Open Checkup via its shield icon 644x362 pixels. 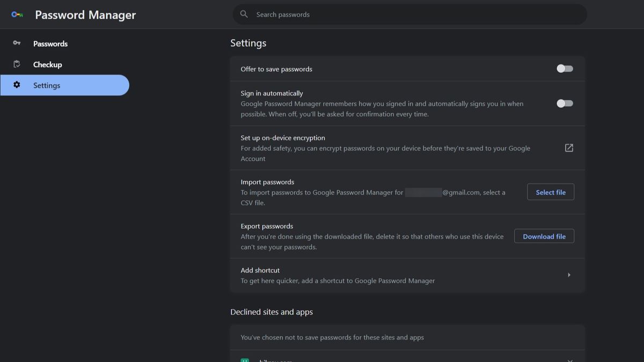tap(16, 64)
